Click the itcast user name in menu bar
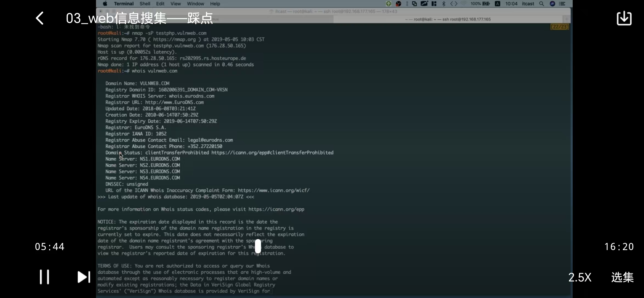Image resolution: width=644 pixels, height=298 pixels. point(528,4)
